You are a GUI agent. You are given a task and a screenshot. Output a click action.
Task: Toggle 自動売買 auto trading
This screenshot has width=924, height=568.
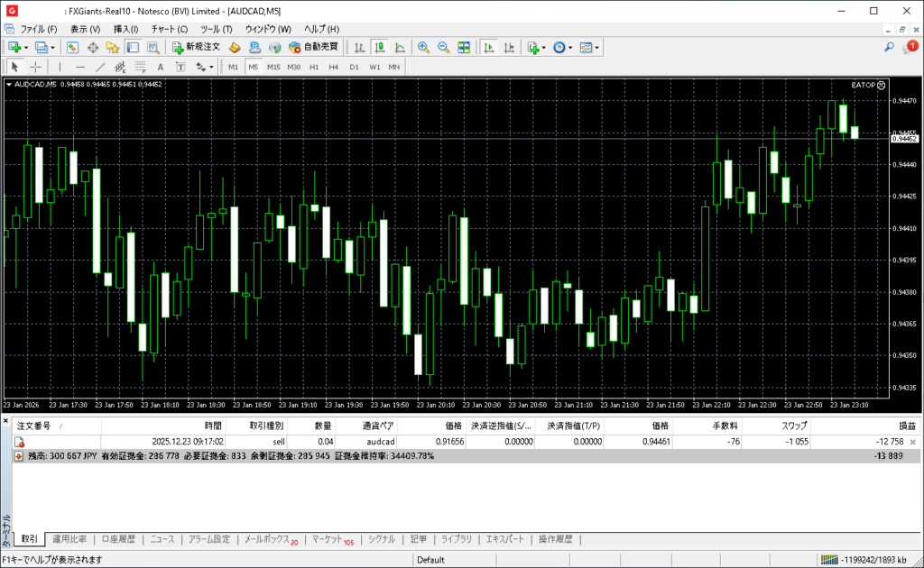[x=313, y=47]
